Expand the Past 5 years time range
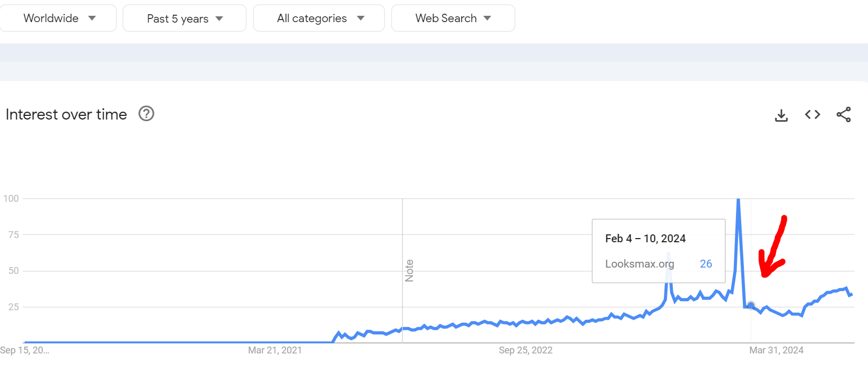Viewport: 868px width, 365px height. (x=184, y=18)
